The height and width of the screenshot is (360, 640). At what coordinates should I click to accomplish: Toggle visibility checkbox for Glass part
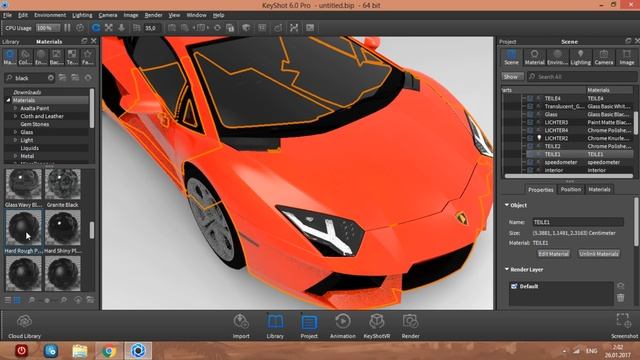pyautogui.click(x=530, y=114)
